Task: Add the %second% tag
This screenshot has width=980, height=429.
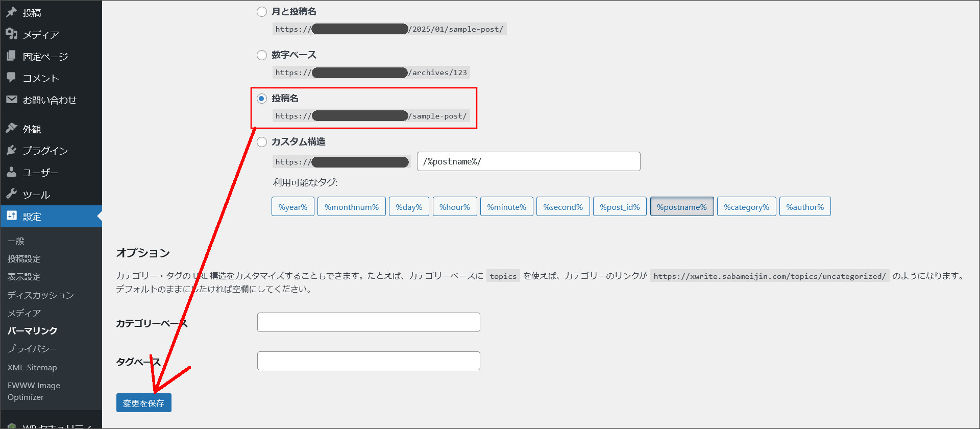Action: 563,207
